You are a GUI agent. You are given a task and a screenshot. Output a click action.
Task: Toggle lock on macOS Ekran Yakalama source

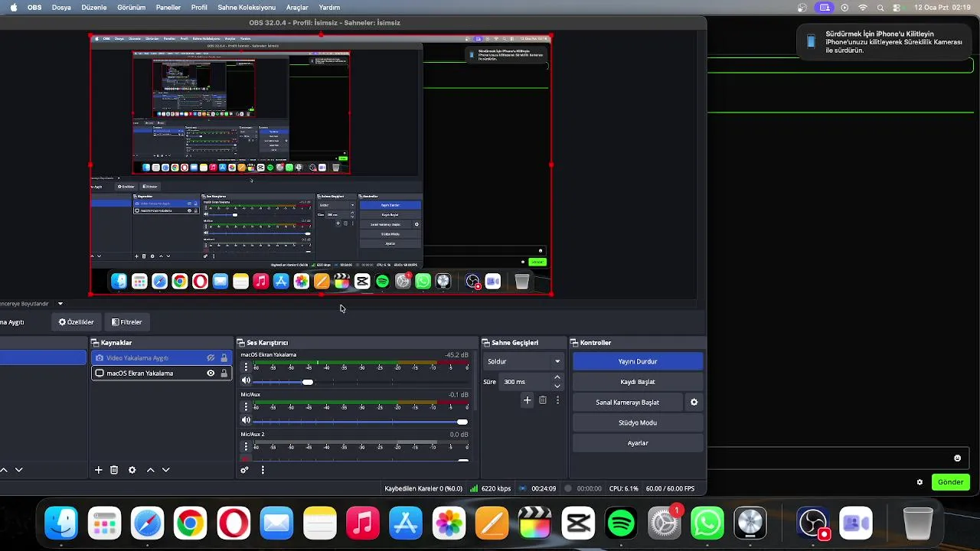coord(224,373)
